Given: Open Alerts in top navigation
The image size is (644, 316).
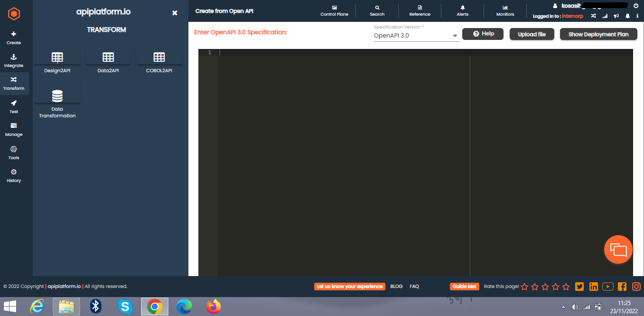Looking at the screenshot, I should coord(463,10).
